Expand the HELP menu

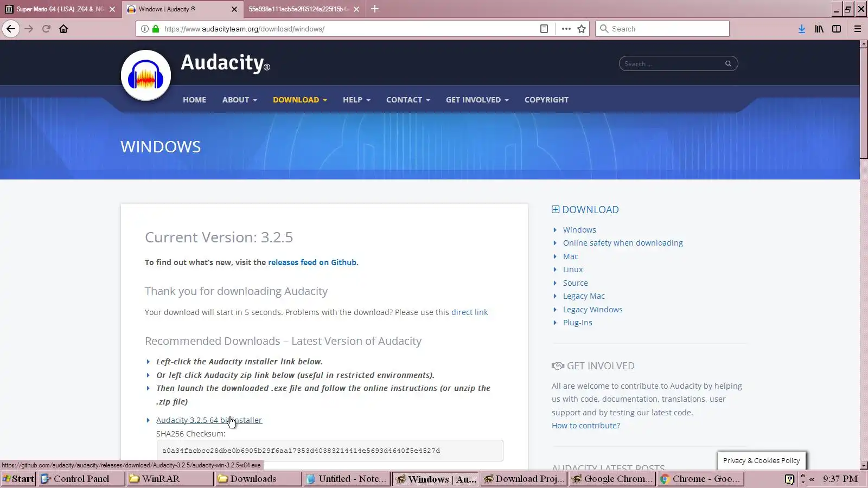coord(356,100)
